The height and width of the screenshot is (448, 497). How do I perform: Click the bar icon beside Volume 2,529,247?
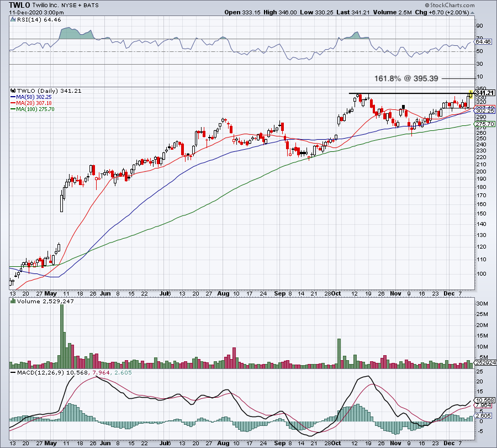tap(13, 301)
